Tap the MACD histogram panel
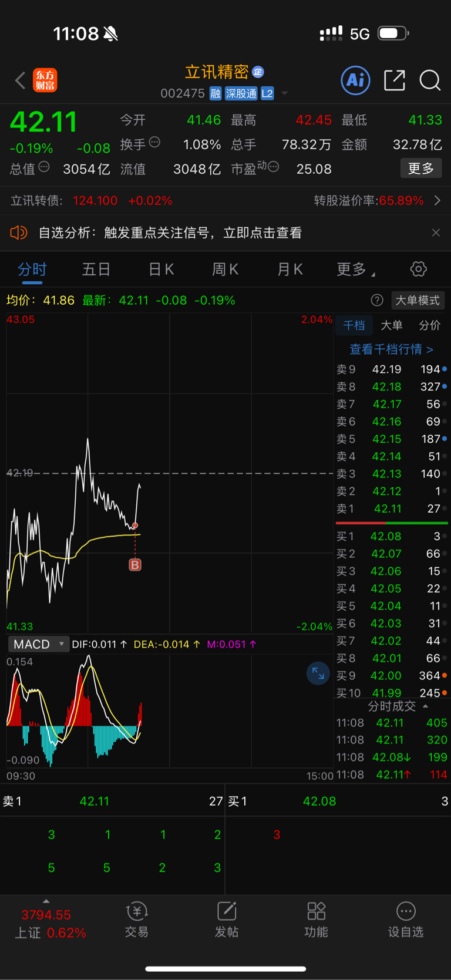Screen dimensions: 451x980 (x=170, y=710)
